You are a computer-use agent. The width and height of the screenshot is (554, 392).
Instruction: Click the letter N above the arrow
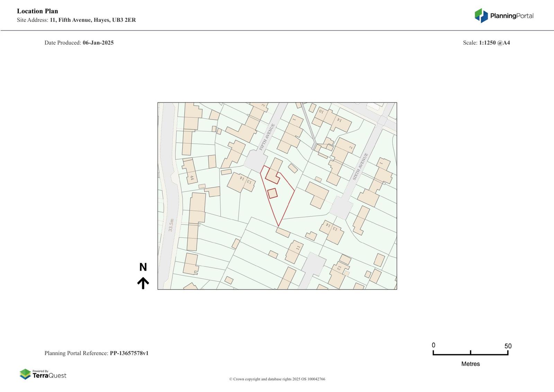pos(143,267)
